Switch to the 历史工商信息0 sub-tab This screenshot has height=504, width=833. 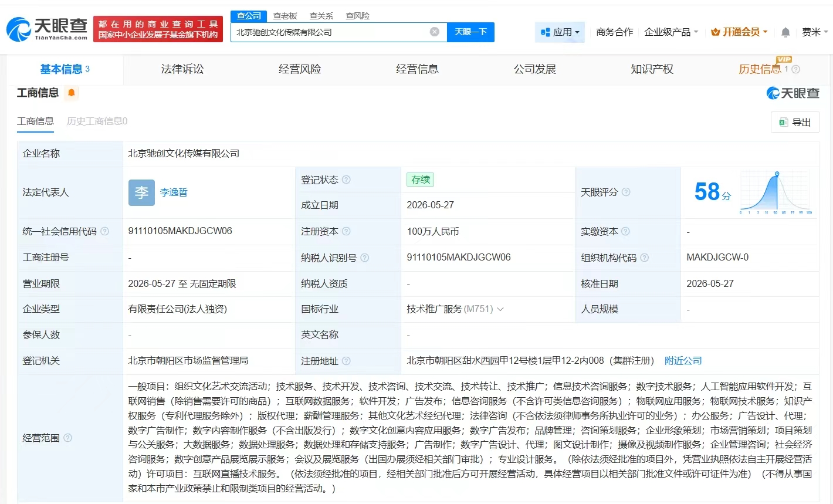pyautogui.click(x=97, y=121)
